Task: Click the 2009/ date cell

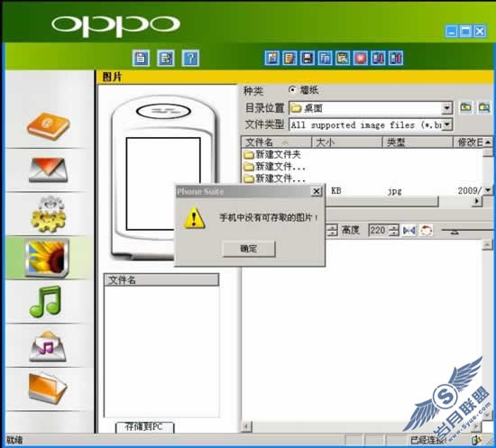Action: (x=470, y=190)
